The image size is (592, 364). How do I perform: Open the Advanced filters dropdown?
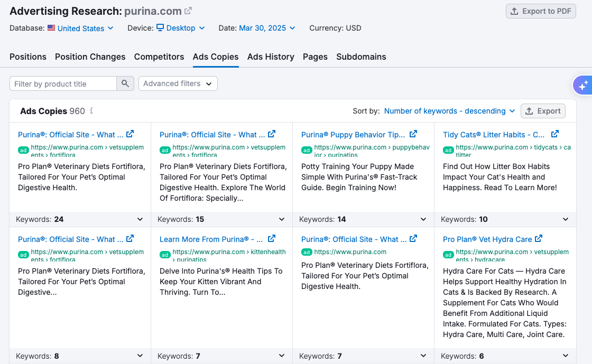[178, 83]
